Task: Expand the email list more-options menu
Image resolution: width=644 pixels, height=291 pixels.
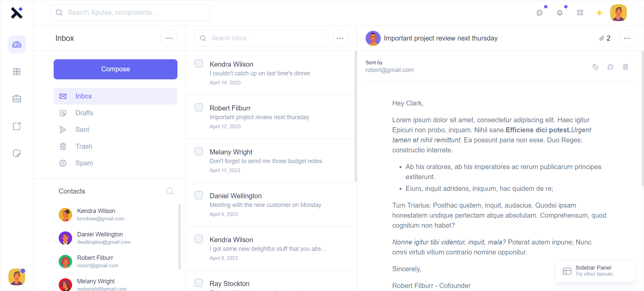Action: pos(340,38)
